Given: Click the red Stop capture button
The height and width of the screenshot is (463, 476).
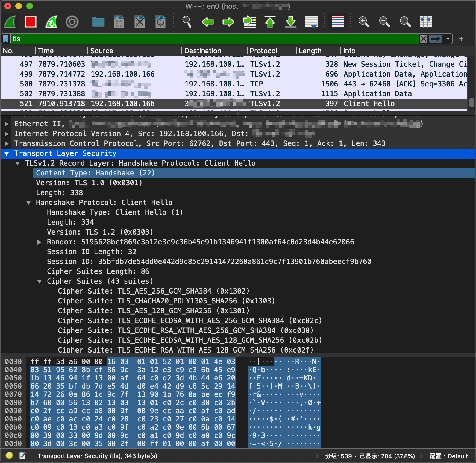Looking at the screenshot, I should tap(30, 22).
